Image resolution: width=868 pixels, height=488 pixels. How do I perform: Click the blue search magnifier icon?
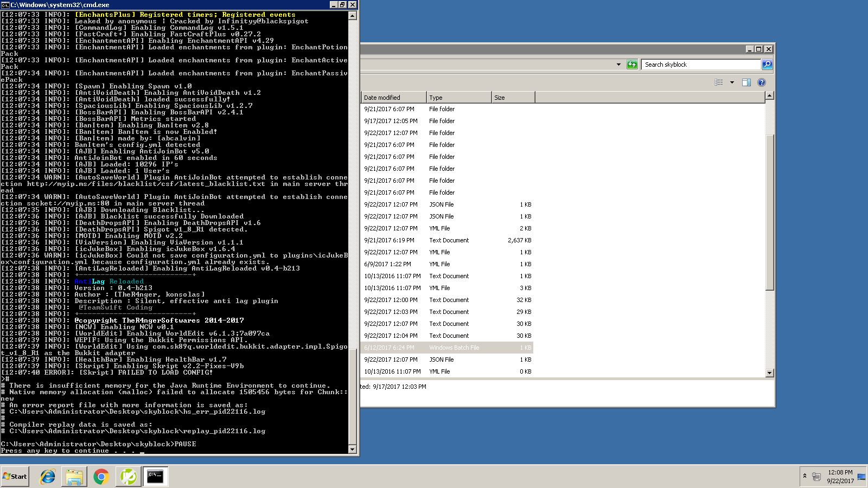tap(767, 65)
